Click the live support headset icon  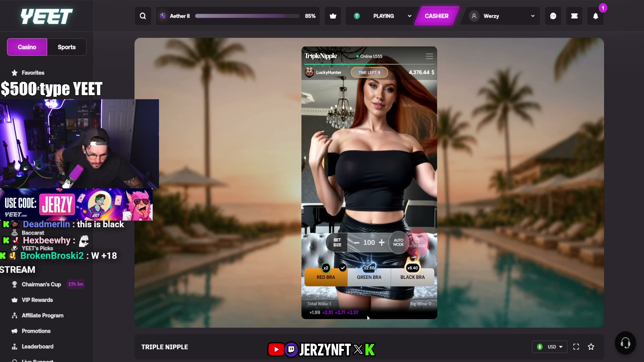coord(625,343)
